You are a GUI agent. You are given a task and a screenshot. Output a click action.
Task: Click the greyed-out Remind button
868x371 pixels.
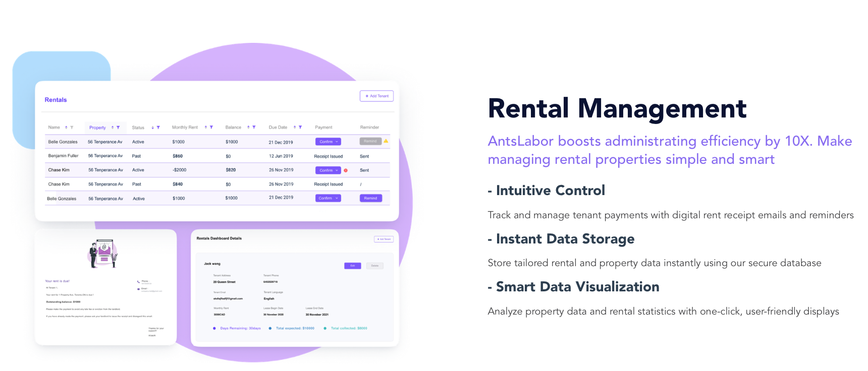pyautogui.click(x=370, y=141)
